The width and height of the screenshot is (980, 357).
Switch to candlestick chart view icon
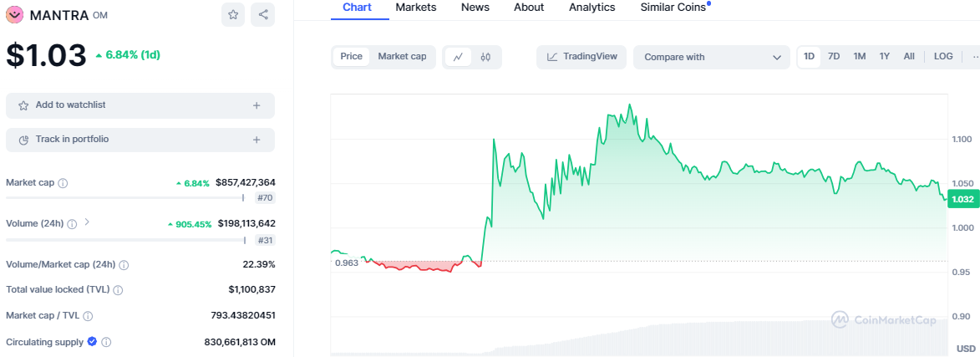click(x=485, y=57)
